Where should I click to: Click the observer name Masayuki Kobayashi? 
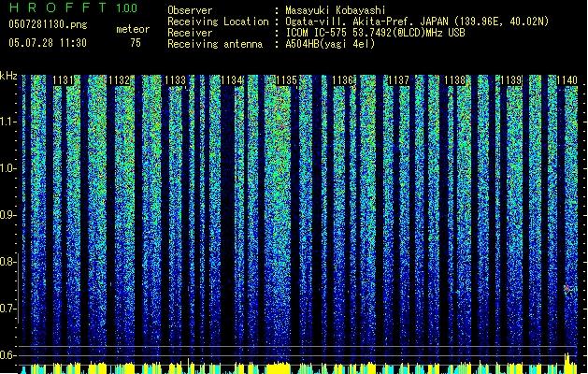click(x=336, y=10)
